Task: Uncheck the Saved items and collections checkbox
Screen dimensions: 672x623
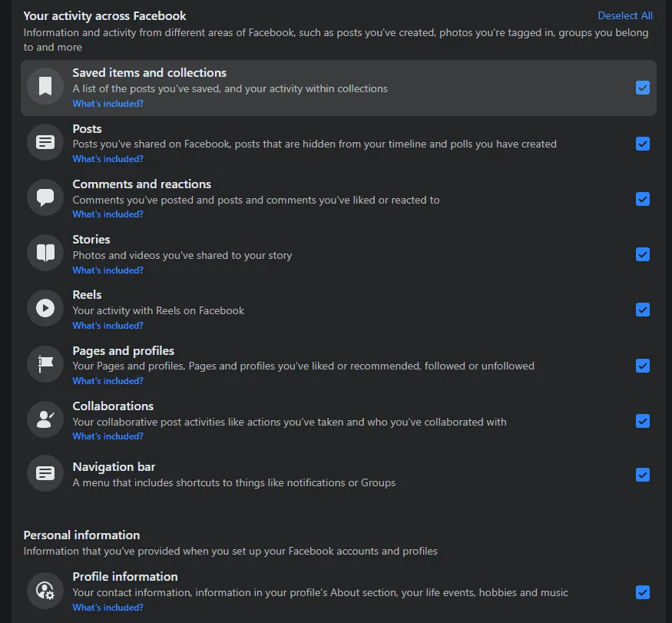Action: [x=642, y=88]
